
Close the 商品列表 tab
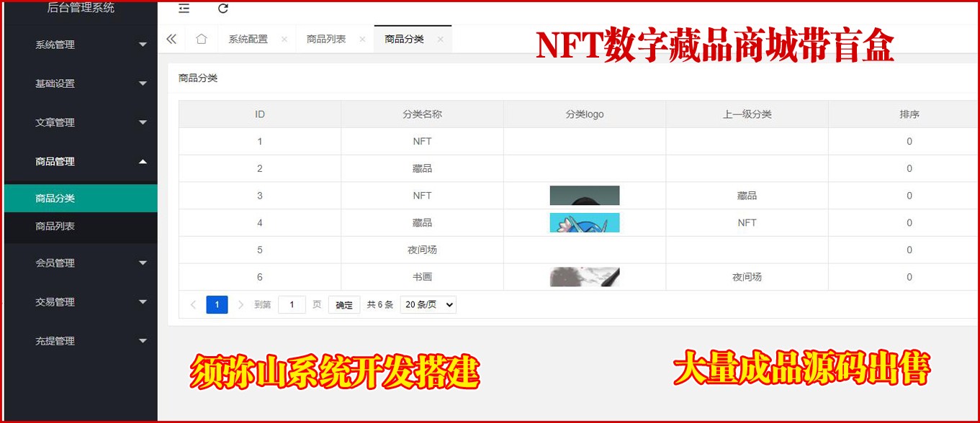click(362, 40)
